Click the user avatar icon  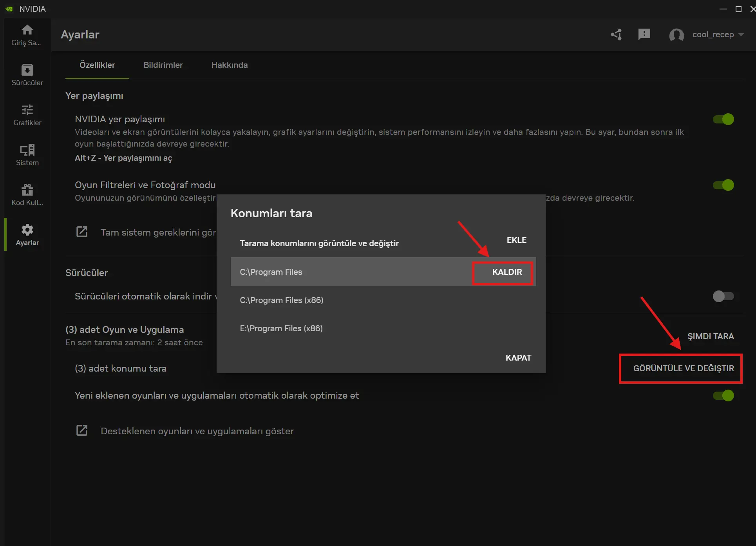coord(676,35)
